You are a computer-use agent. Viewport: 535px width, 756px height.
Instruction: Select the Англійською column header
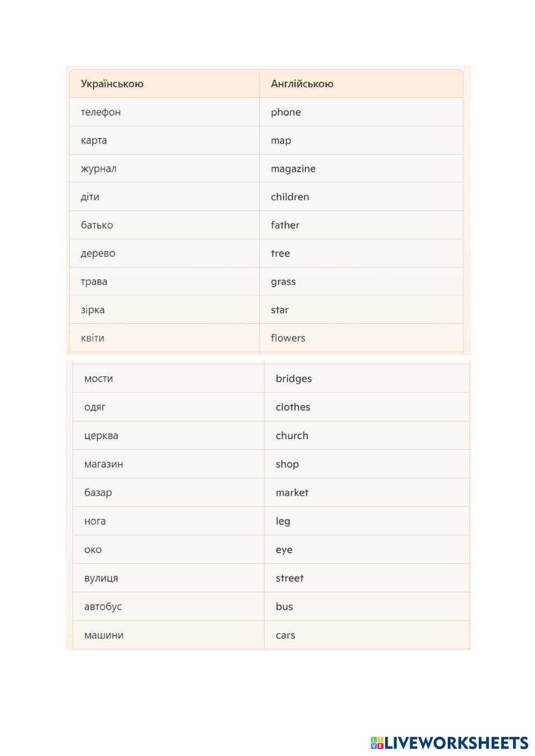(302, 84)
